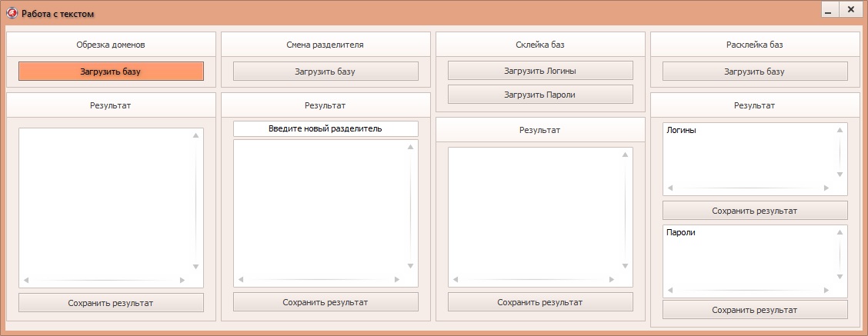868x336 pixels.
Task: Click the Обрезка доменов panel header
Action: click(x=111, y=45)
